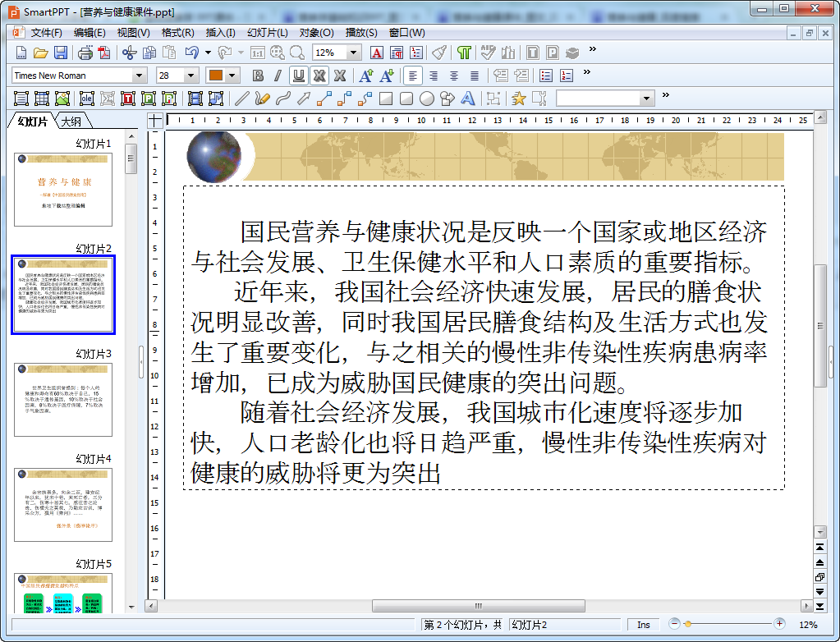Select the straight line drawing tool
Screen dimensions: 840x642
click(242, 99)
